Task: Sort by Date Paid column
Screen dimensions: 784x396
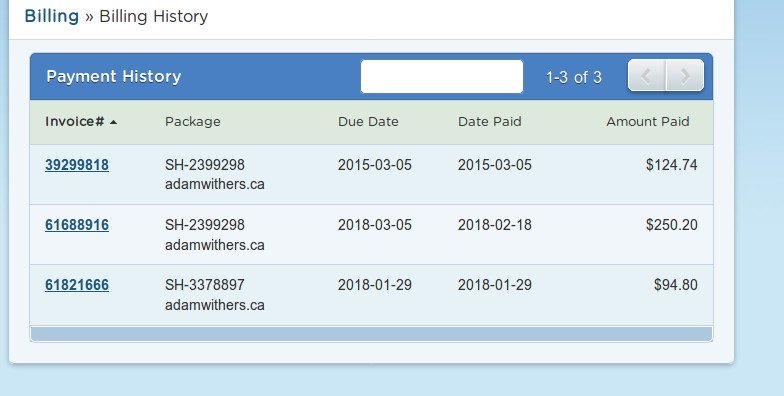Action: (490, 122)
